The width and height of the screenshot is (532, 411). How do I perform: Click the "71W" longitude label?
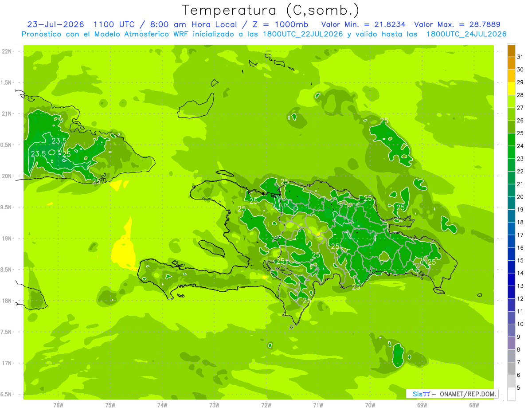[318, 405]
